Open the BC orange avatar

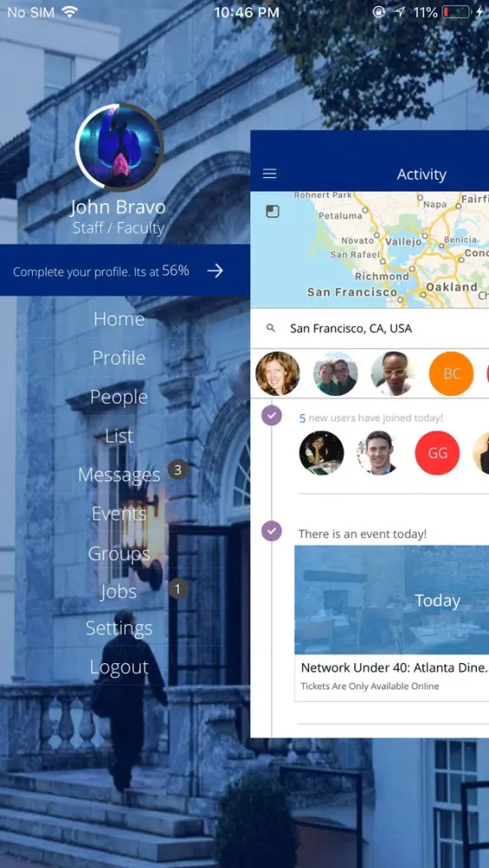[452, 373]
